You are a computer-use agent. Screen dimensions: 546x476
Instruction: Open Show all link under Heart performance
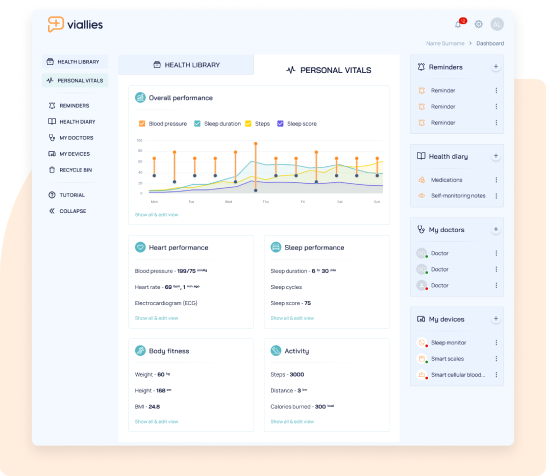point(156,318)
